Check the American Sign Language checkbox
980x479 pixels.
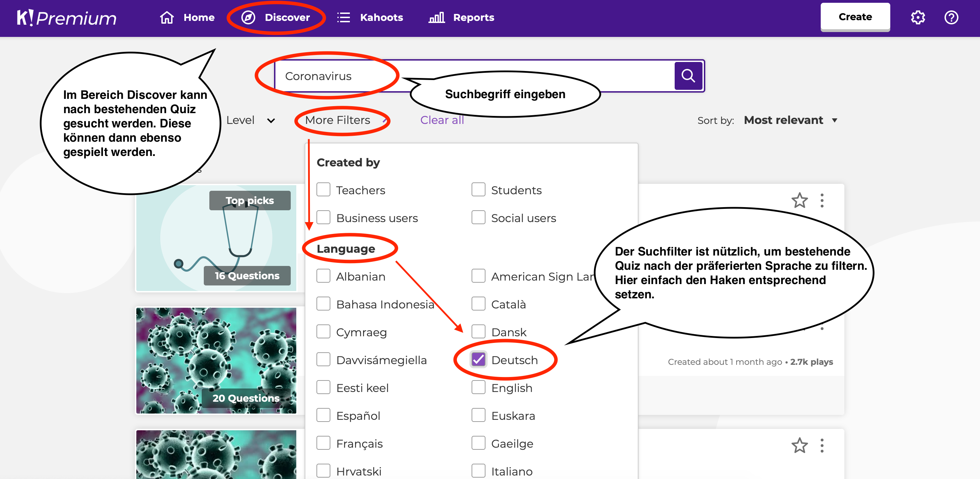tap(478, 276)
